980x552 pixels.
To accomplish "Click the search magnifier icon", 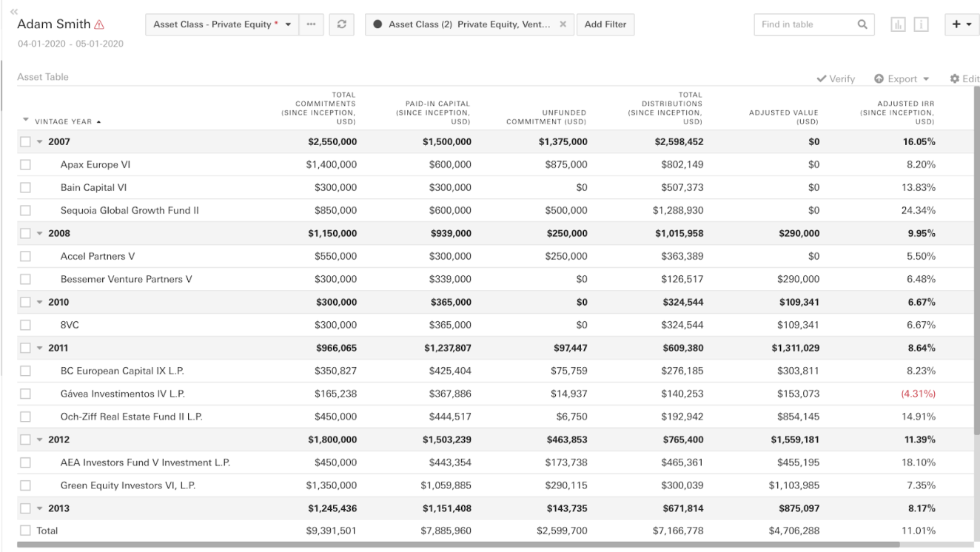I will click(x=862, y=24).
